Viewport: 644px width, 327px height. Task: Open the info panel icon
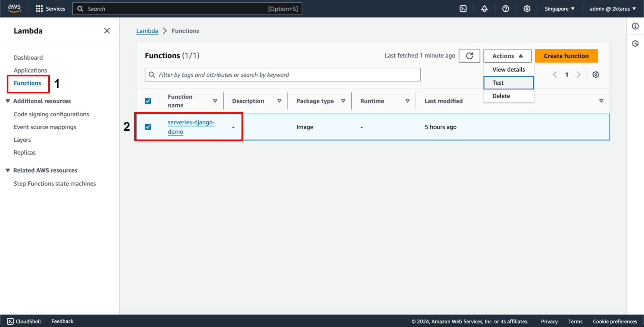[x=635, y=26]
